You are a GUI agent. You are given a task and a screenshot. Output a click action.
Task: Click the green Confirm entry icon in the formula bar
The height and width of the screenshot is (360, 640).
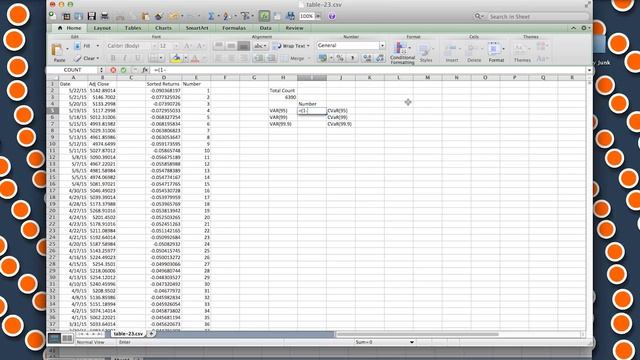(x=123, y=70)
